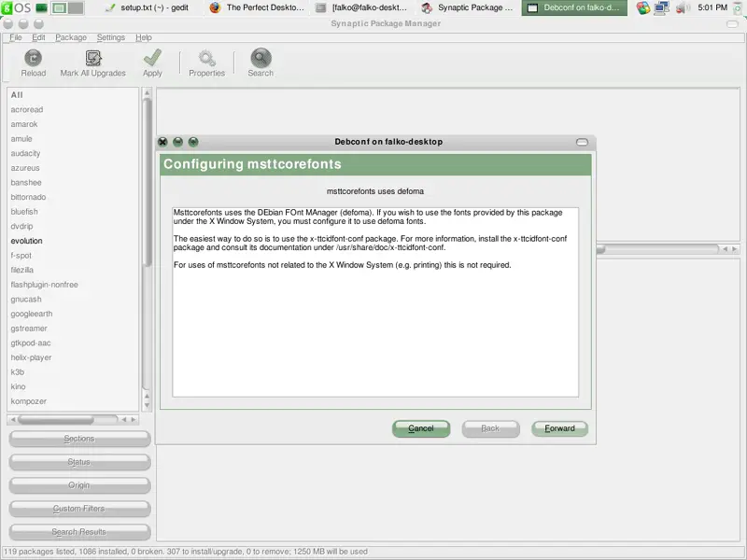Open the Settings menu
This screenshot has height=560, width=747.
(x=110, y=37)
